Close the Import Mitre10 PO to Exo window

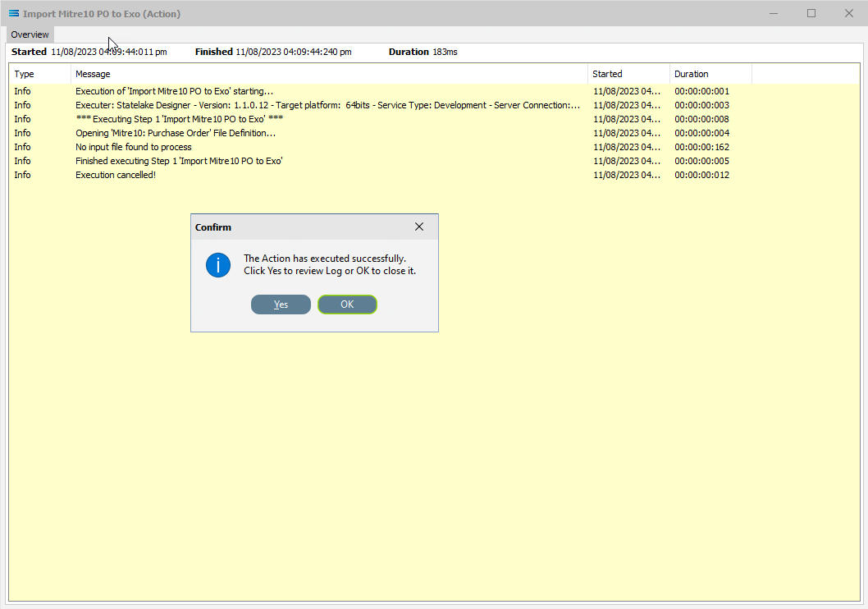click(x=848, y=13)
